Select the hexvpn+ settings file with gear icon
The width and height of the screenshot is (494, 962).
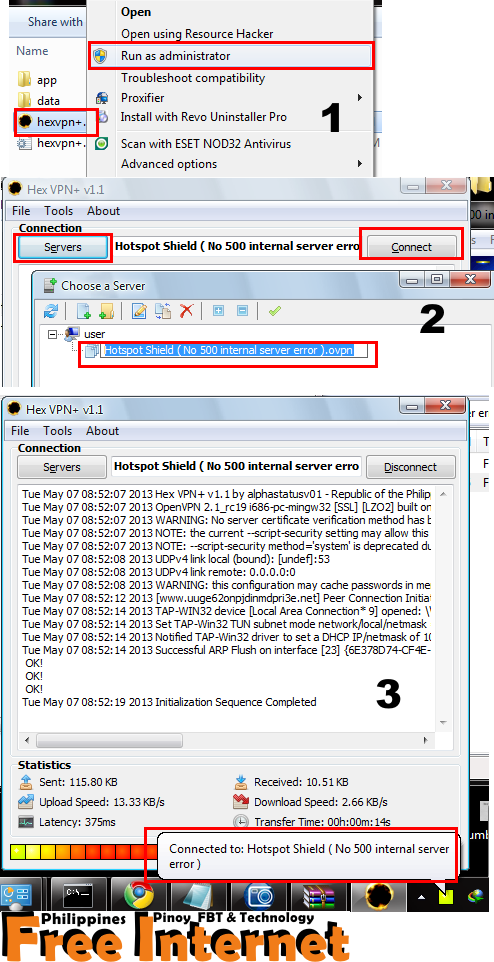[x=52, y=143]
